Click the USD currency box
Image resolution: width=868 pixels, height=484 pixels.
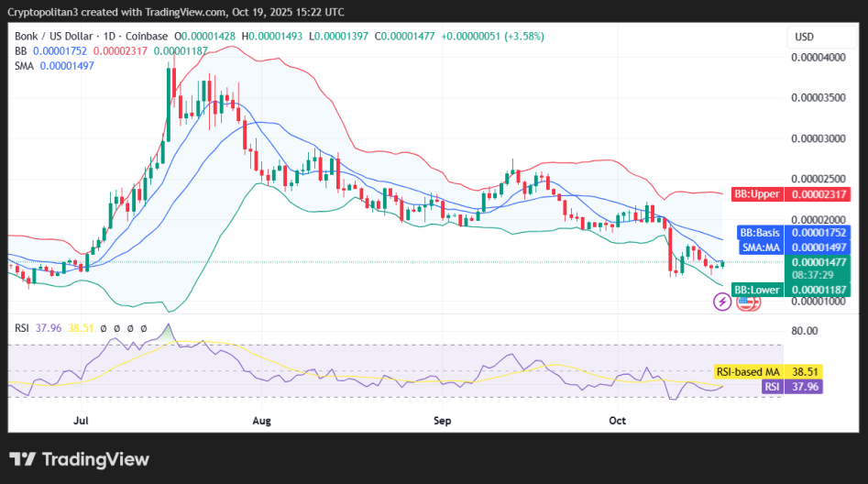[804, 37]
